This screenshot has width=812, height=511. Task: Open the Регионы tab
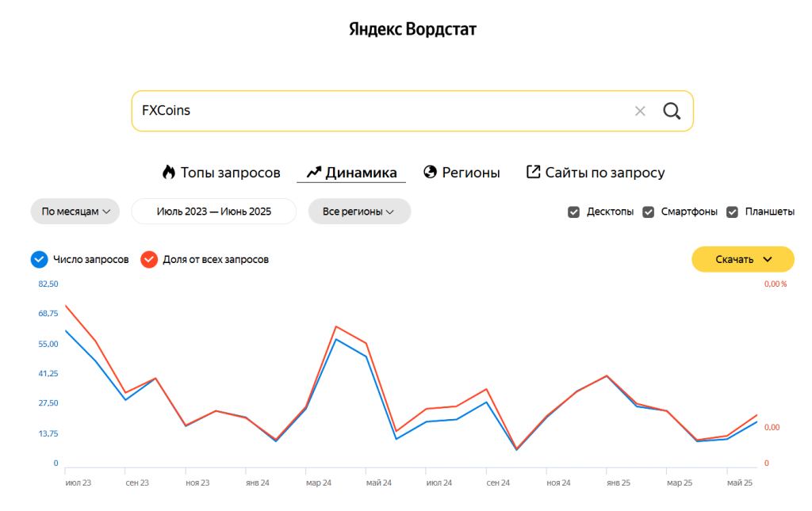[471, 172]
